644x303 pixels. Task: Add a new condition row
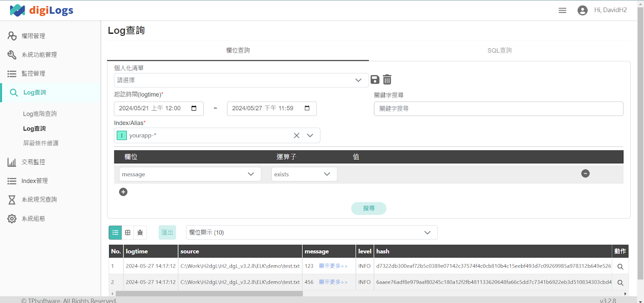click(123, 192)
